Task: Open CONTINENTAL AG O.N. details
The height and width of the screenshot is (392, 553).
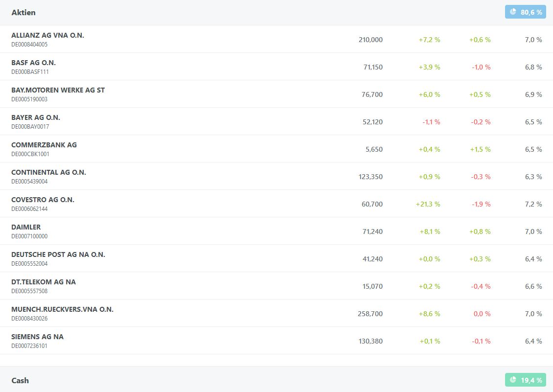Action: 48,172
